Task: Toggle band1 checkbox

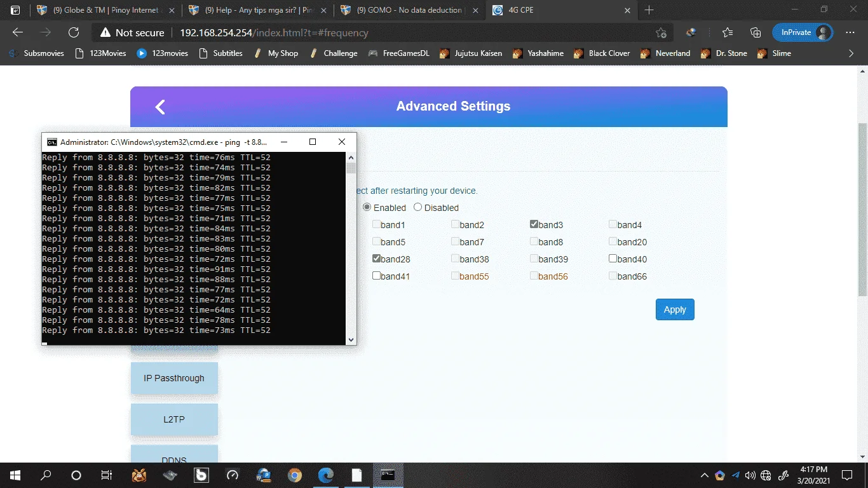Action: coord(377,224)
